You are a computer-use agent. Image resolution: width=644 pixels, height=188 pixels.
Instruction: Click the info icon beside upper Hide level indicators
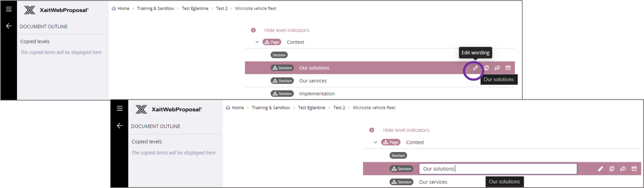(x=253, y=30)
